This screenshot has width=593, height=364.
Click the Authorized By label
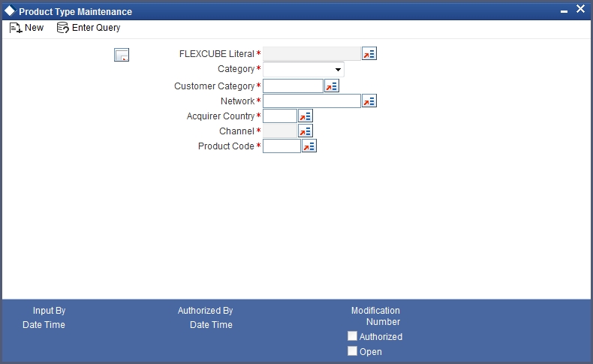[x=206, y=311]
